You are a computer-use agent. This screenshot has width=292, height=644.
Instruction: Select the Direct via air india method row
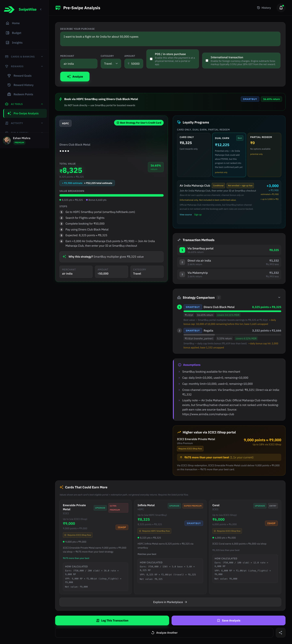pos(229,262)
